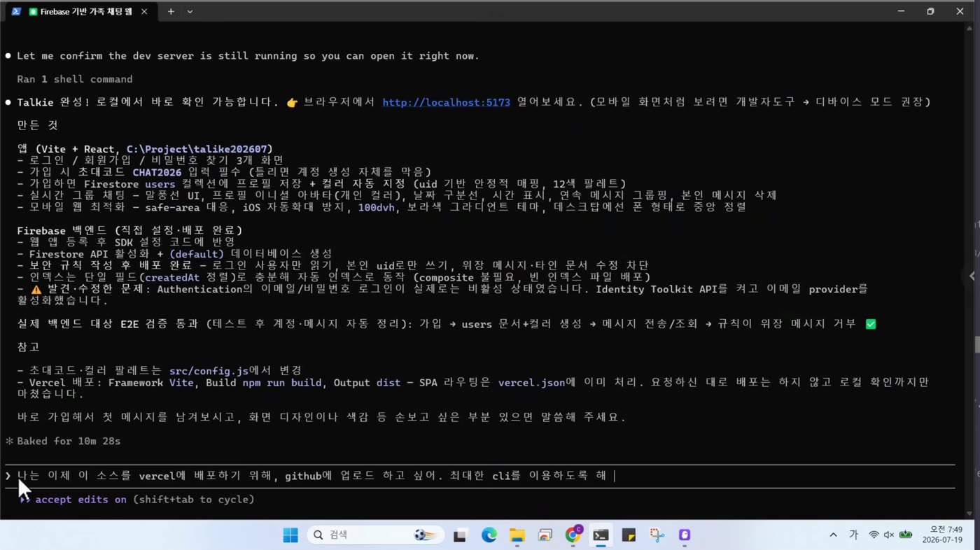
Task: Select the Terminal icon on the taskbar
Action: coord(601,535)
